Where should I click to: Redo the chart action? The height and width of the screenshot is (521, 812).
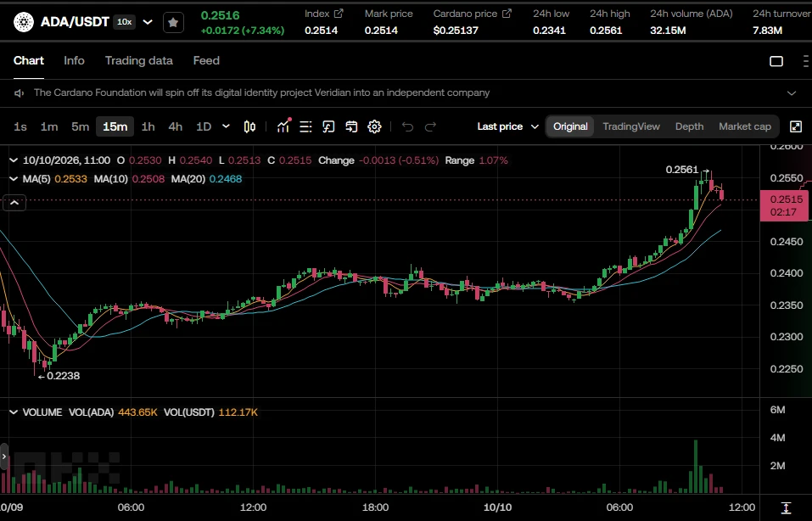tap(430, 127)
